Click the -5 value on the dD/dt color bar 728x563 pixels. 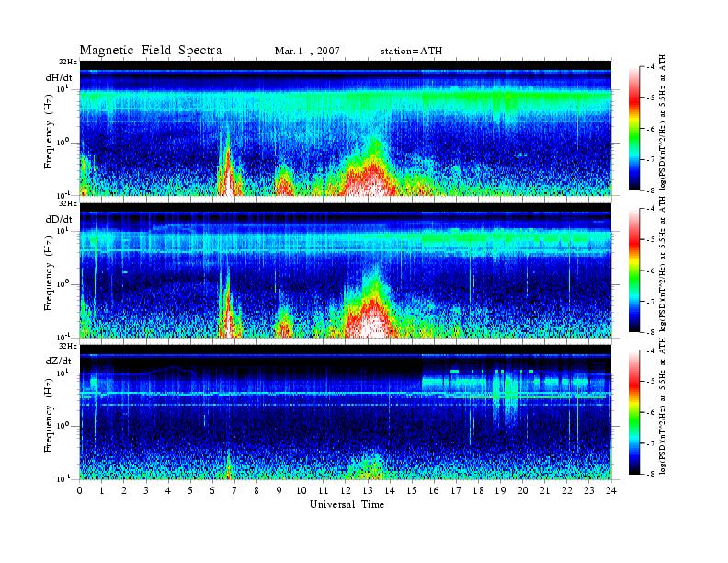pos(652,239)
